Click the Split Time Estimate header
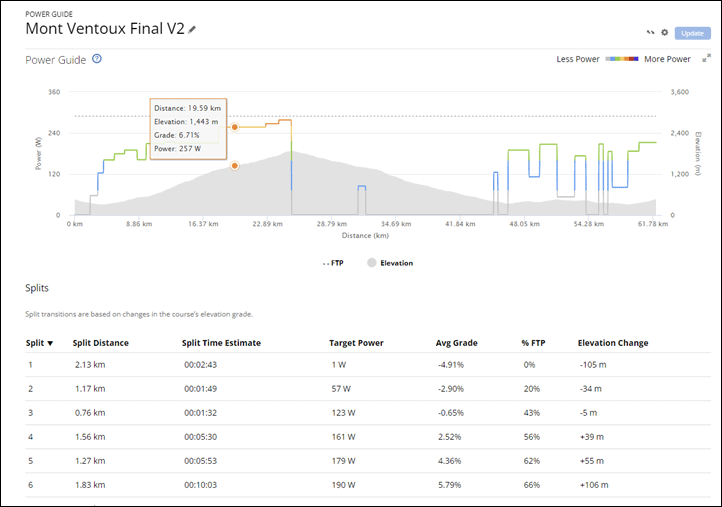Viewport: 722px width, 507px height. tap(221, 343)
